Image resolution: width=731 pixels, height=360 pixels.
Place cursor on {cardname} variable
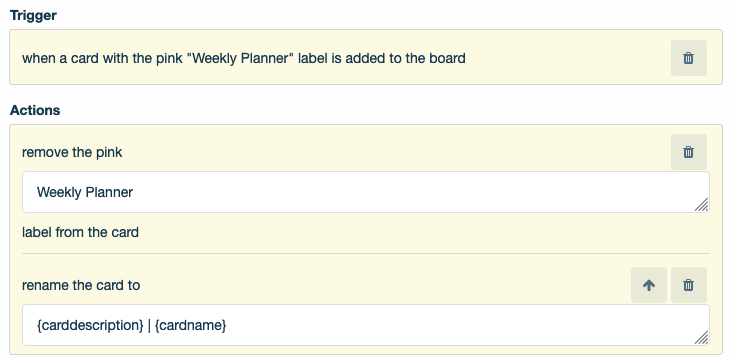click(x=191, y=325)
